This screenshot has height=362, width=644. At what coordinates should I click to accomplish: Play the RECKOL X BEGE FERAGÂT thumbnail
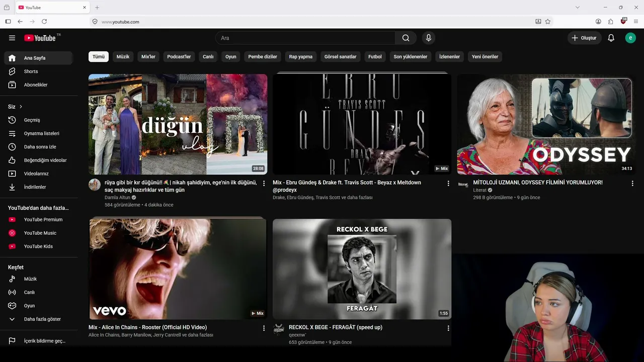[362, 269]
